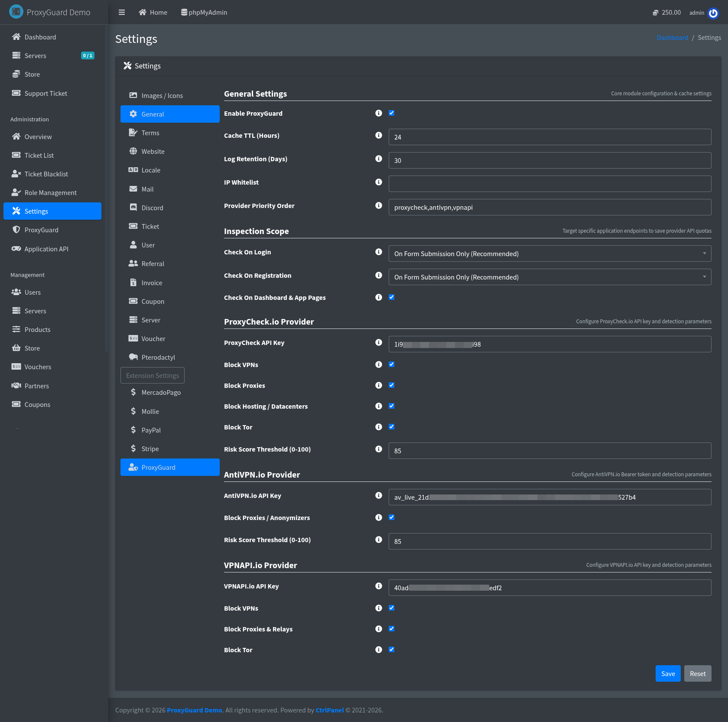The width and height of the screenshot is (728, 722).
Task: Go to Role Management in sidebar
Action: (x=52, y=192)
